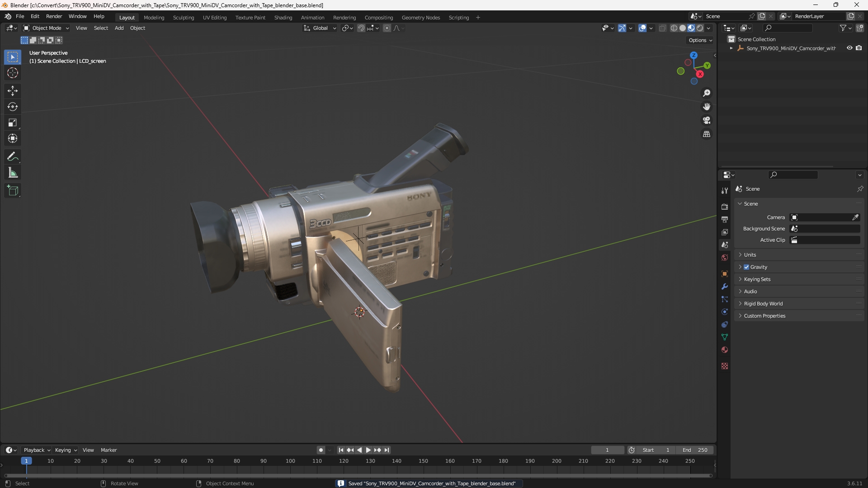
Task: Open the View Layer properties tab
Action: pos(725,232)
